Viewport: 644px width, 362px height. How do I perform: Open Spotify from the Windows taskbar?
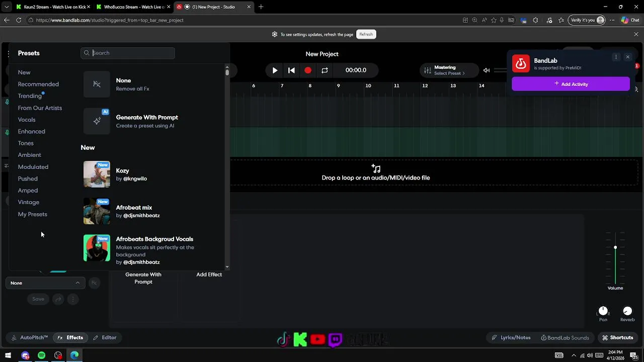tap(42, 355)
